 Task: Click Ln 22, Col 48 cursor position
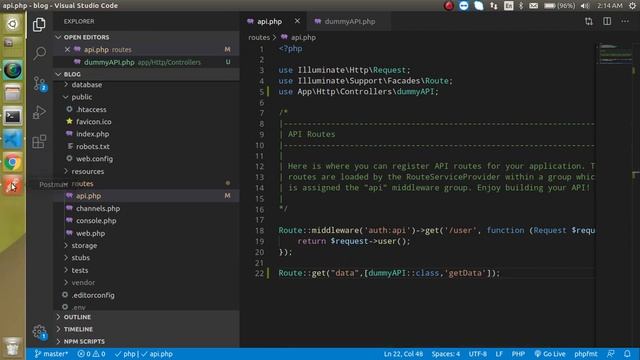pyautogui.click(x=403, y=354)
